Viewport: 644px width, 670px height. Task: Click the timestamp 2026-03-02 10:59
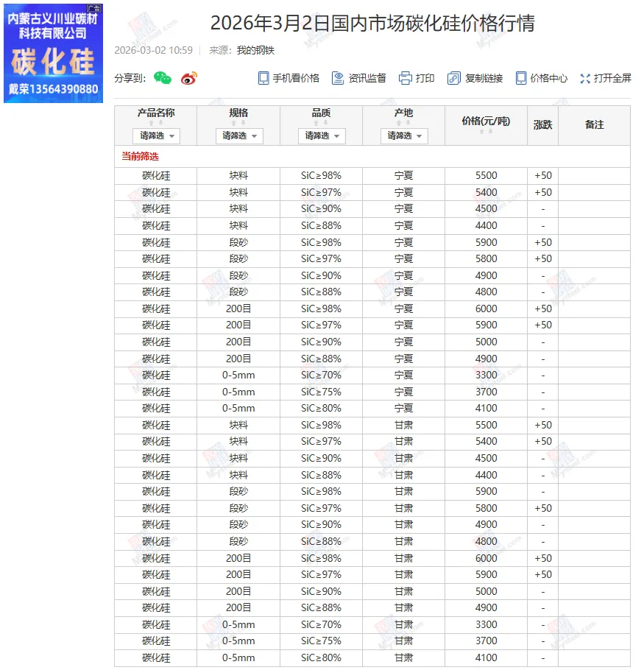[x=153, y=50]
